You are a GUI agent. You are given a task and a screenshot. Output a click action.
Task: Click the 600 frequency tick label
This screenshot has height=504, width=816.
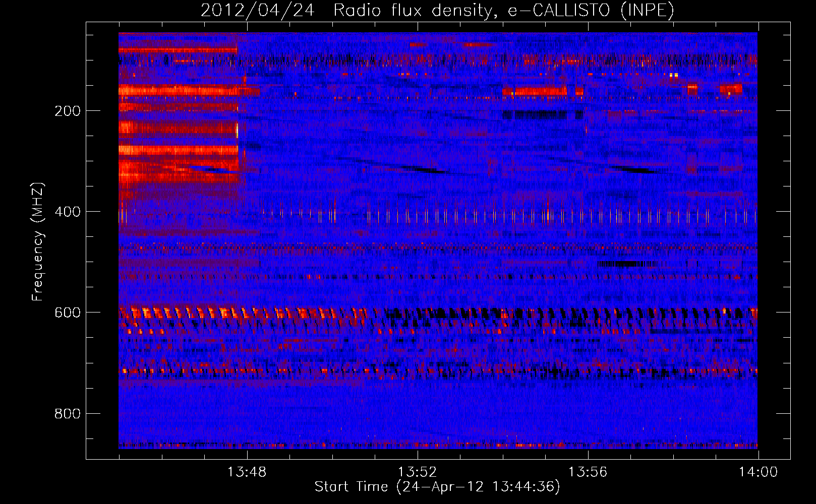[x=68, y=312]
